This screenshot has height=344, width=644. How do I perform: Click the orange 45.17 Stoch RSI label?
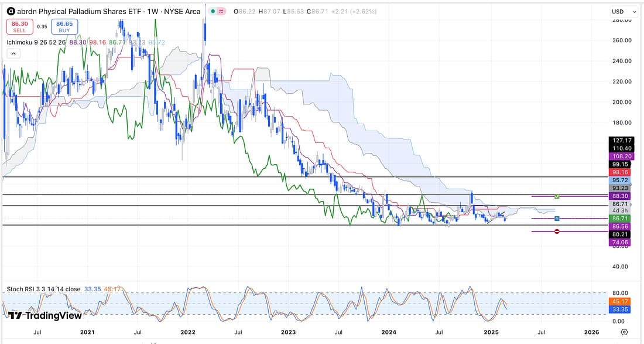(620, 302)
